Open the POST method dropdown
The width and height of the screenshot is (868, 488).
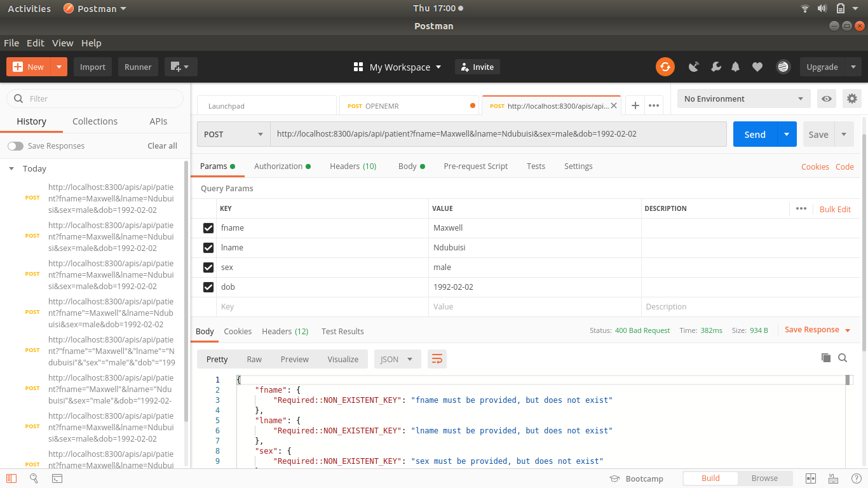tap(233, 134)
